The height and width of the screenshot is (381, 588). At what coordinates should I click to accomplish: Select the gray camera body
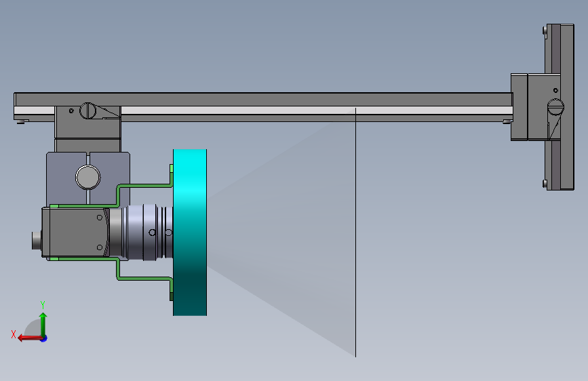[75, 233]
